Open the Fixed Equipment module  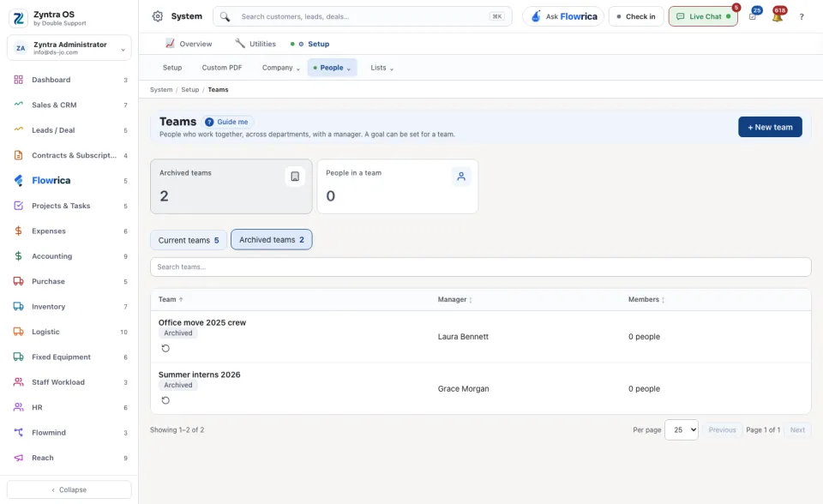(x=69, y=357)
